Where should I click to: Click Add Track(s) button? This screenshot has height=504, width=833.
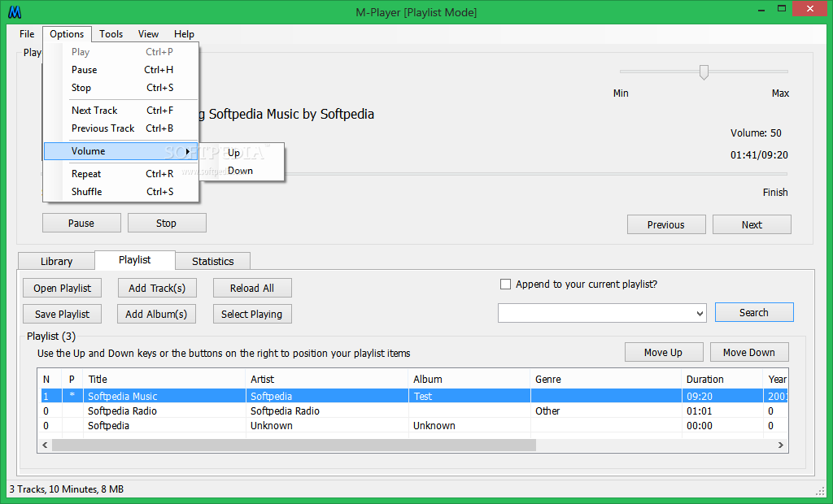click(157, 289)
